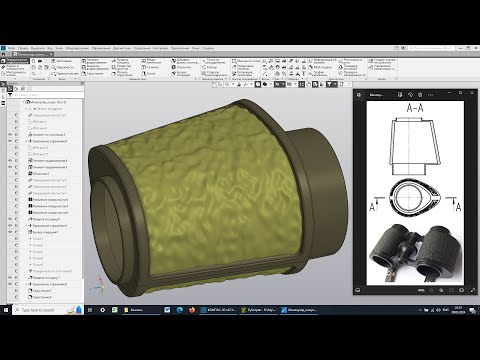Screen dimensions: 480x360
Task: Toggle visibility of Придать толщину:7
Action: (10, 278)
